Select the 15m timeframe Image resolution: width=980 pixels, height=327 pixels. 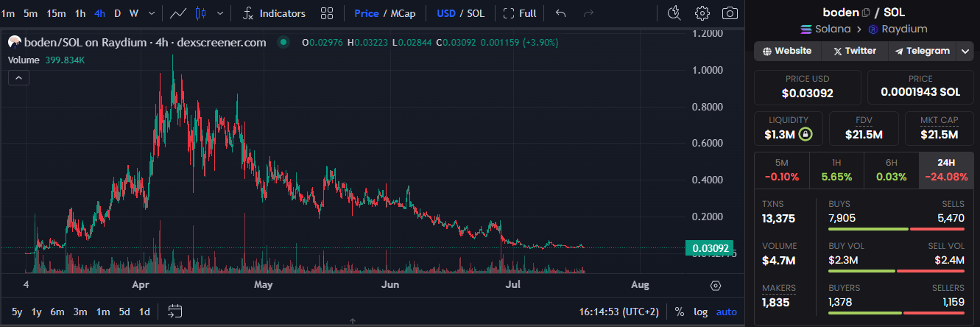tap(56, 13)
